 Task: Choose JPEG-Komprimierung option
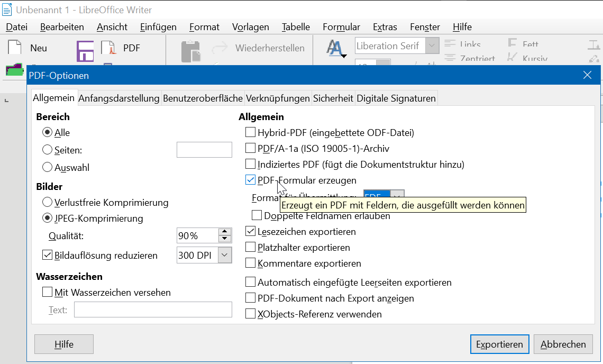[x=47, y=218]
